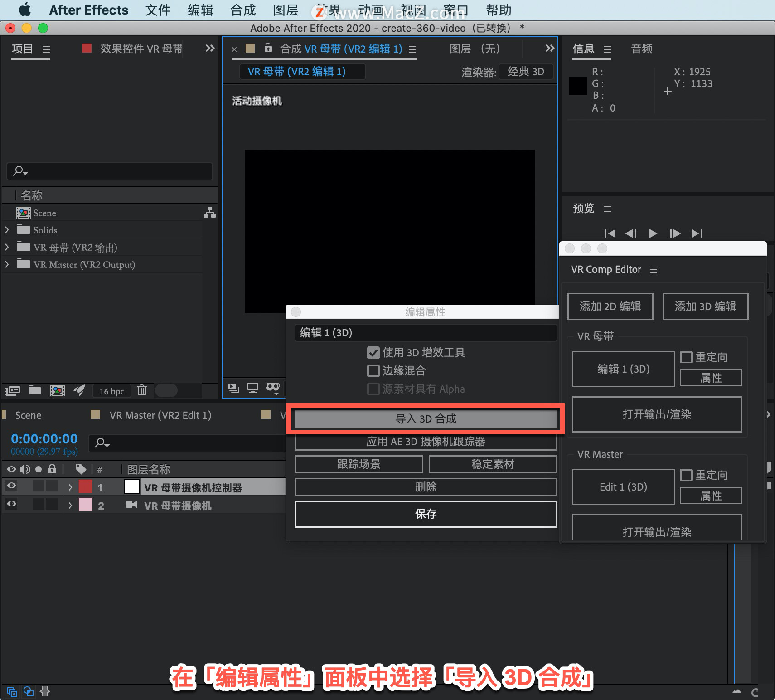Toggle lock box for layer 2
775x700 pixels.
click(52, 504)
